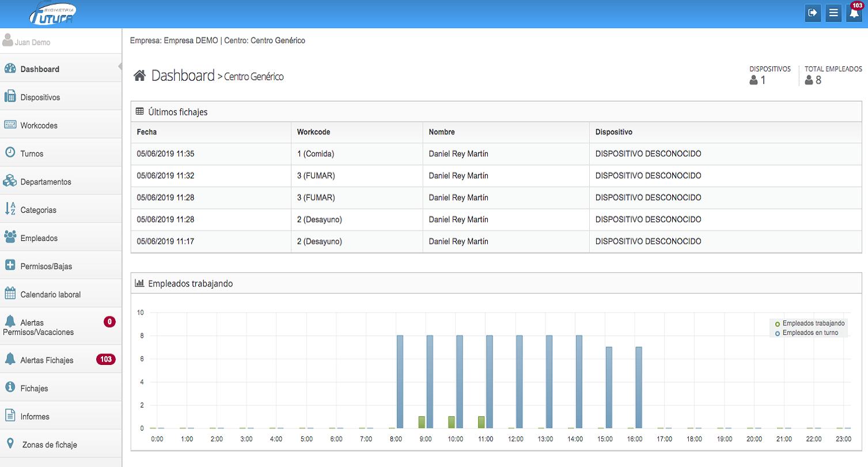The image size is (868, 467).
Task: Click the table icon beside Últimos fichajes
Action: click(140, 111)
